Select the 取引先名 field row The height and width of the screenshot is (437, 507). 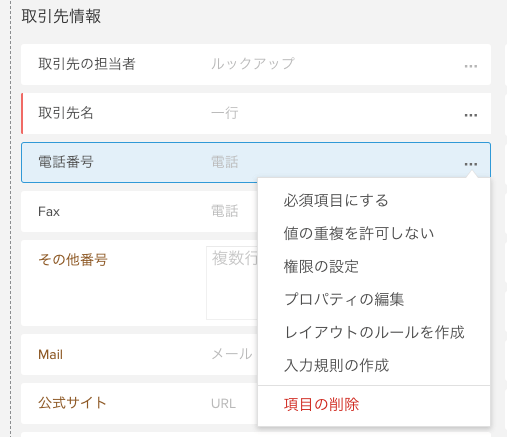(x=256, y=113)
